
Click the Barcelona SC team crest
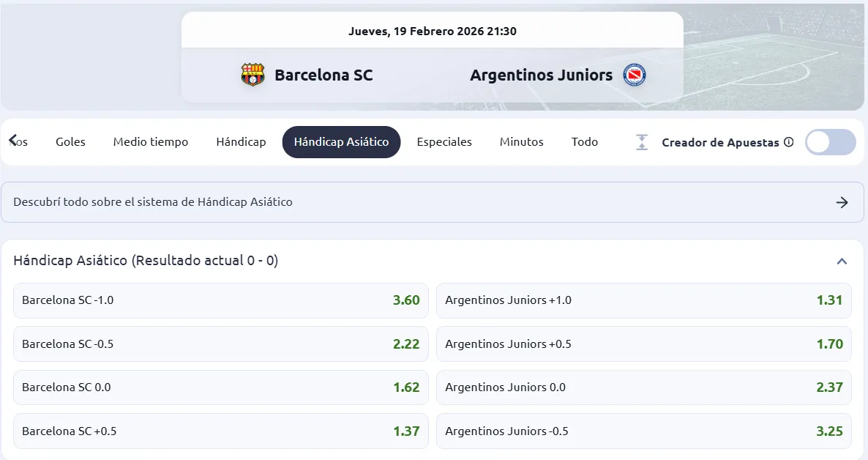point(252,74)
